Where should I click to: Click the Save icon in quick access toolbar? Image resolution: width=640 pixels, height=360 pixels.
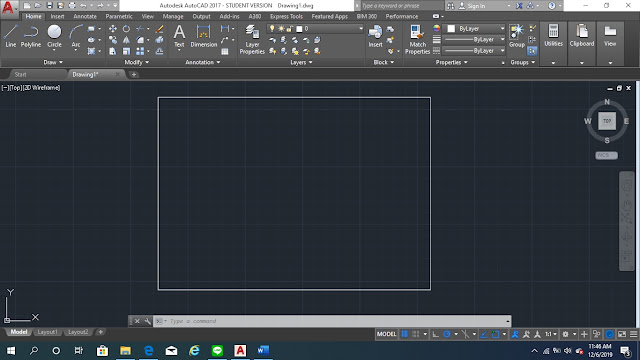point(49,6)
